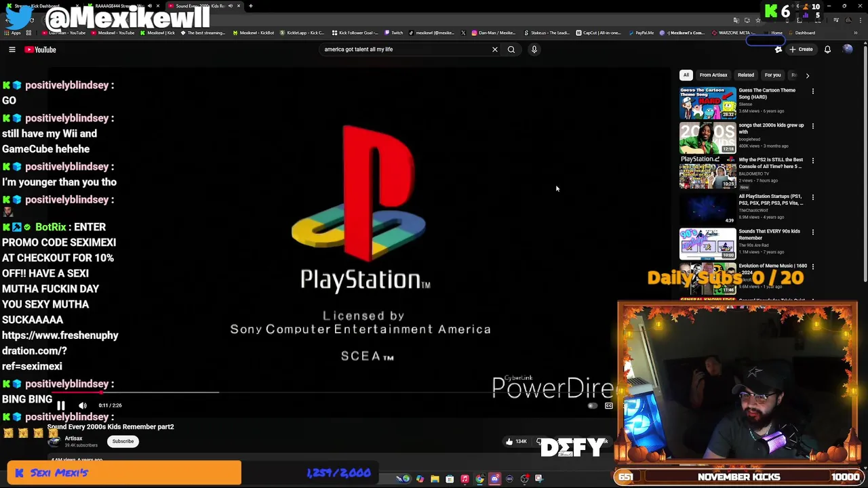
Task: Click the search magnifier button
Action: [511, 49]
